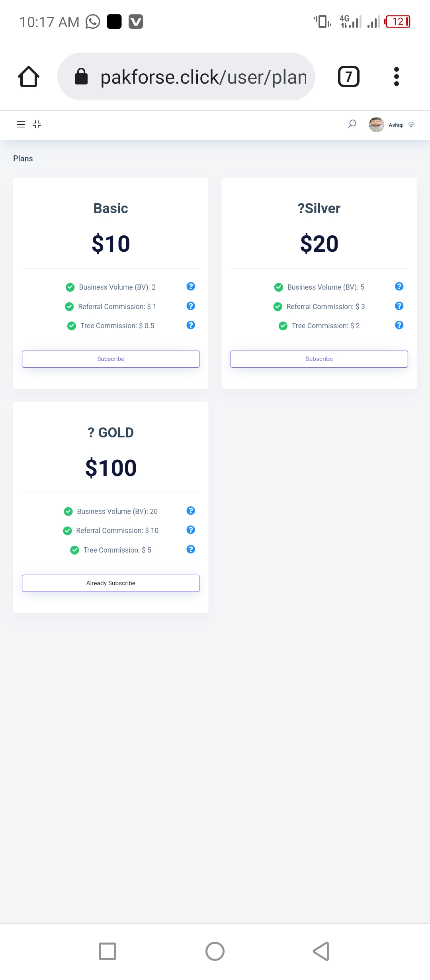Click help icon for Gold Tree Commission
Screen dimensions: 430x980
click(x=191, y=549)
